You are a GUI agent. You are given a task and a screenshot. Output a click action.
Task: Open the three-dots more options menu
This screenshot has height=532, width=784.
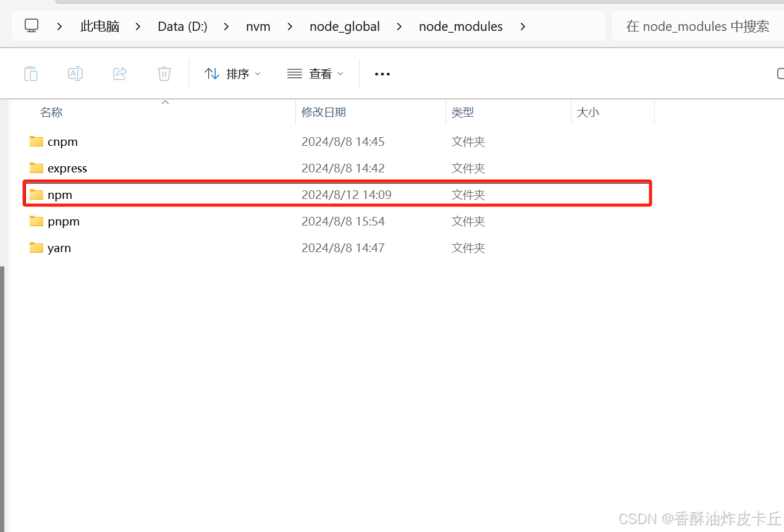coord(382,74)
